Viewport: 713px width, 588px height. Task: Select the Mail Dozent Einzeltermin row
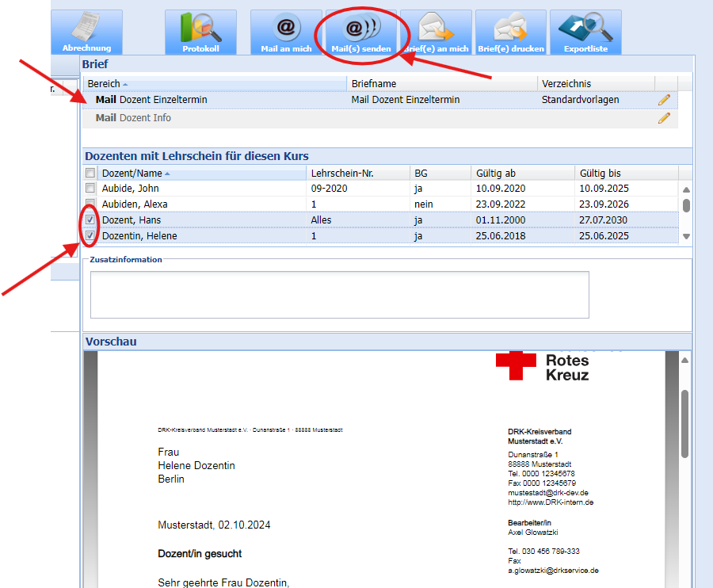pyautogui.click(x=151, y=100)
